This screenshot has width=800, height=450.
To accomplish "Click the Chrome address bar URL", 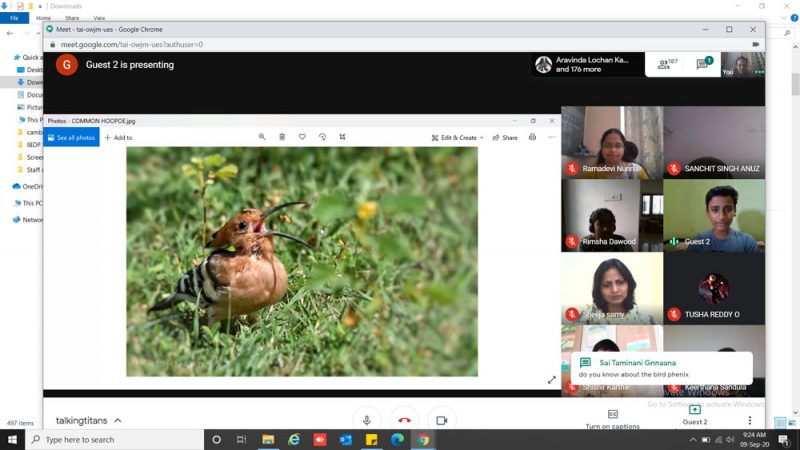I will 132,44.
